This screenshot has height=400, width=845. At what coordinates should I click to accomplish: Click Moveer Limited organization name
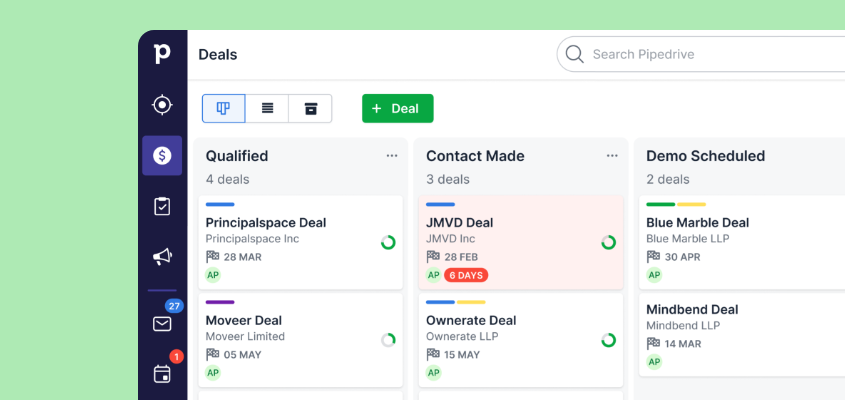pyautogui.click(x=245, y=336)
